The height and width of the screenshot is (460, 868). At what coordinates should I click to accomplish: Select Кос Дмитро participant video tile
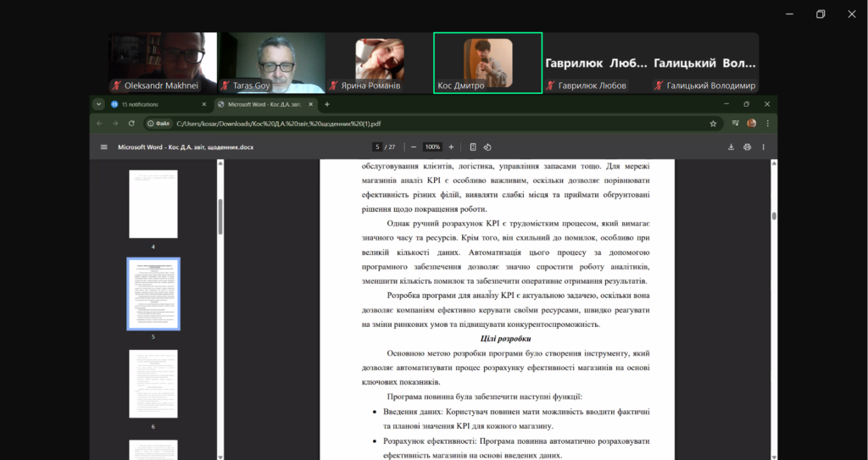pyautogui.click(x=487, y=63)
